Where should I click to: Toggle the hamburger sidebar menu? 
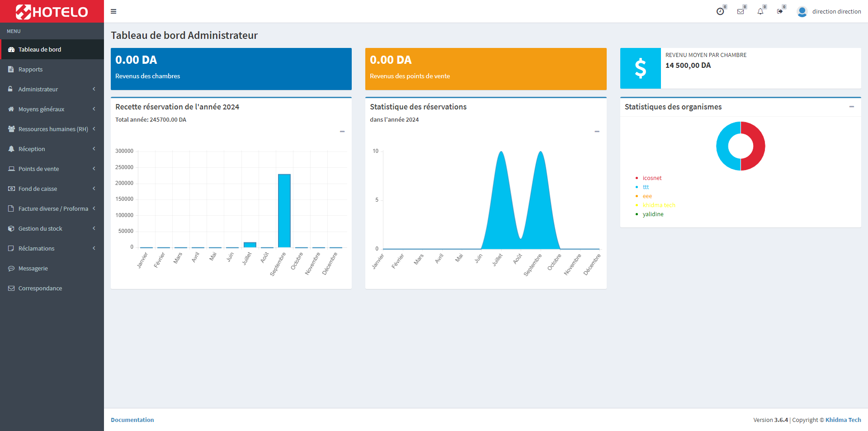113,11
